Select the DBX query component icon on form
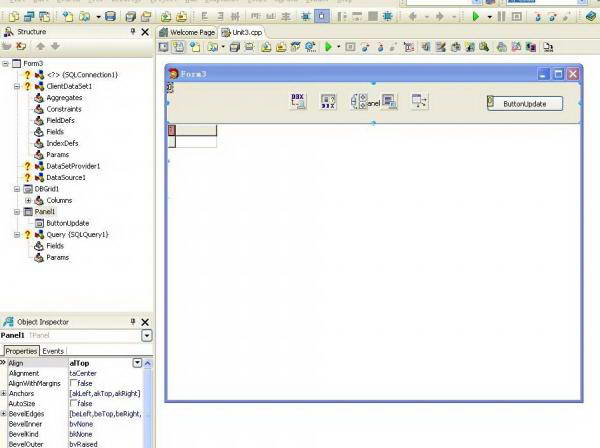 pyautogui.click(x=328, y=101)
